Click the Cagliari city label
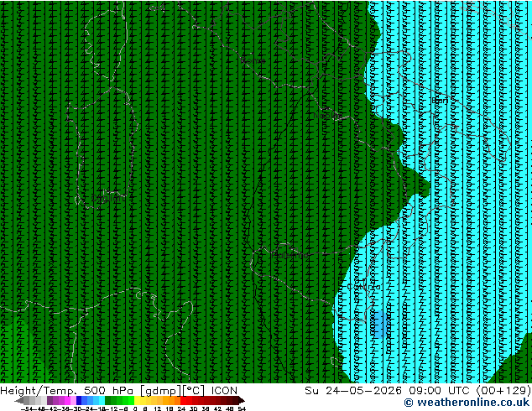This screenshot has height=411, width=532. [108, 198]
